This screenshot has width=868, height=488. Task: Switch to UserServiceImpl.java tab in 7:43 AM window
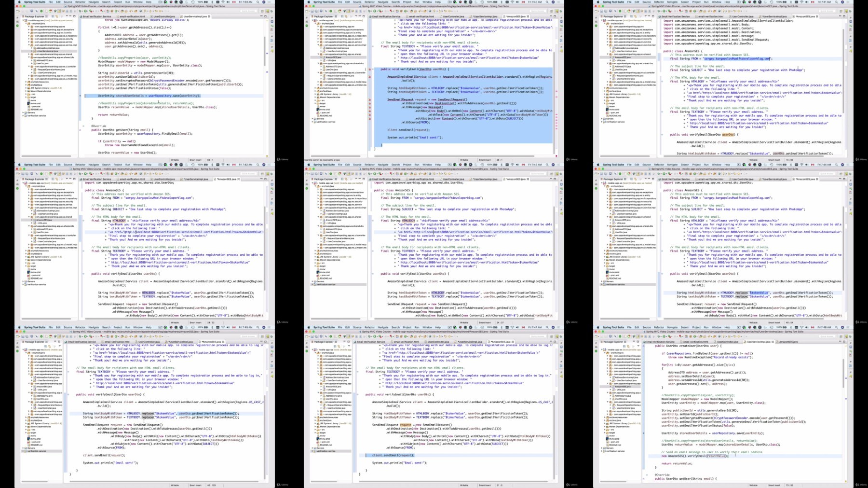tap(484, 179)
